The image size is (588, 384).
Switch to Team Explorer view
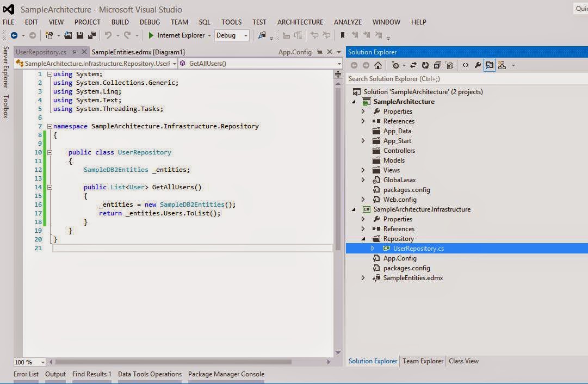pos(423,361)
